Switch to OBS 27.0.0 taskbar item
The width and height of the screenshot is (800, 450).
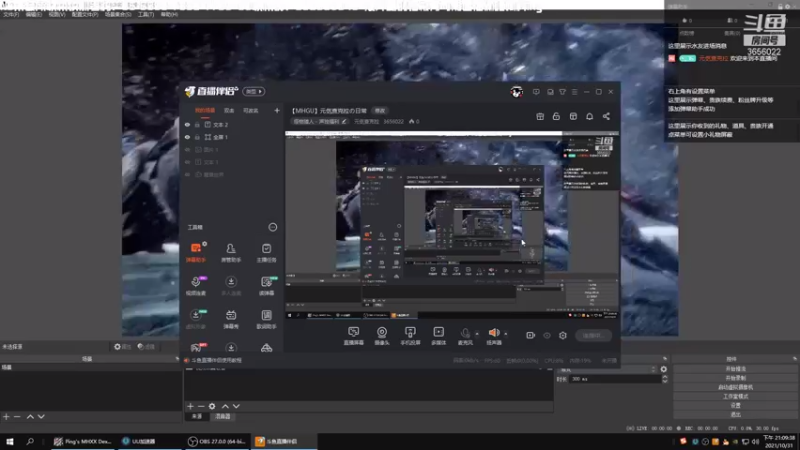(216, 441)
